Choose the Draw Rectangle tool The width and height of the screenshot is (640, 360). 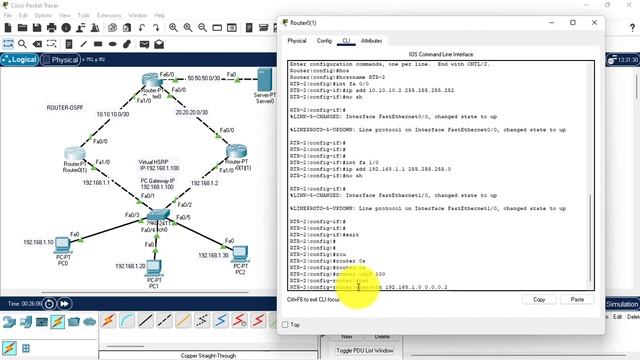pos(98,44)
